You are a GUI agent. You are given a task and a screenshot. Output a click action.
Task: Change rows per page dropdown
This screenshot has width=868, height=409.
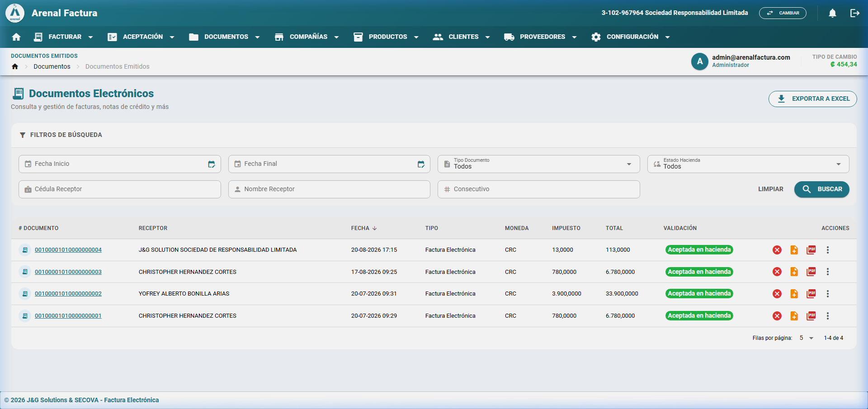coord(806,338)
